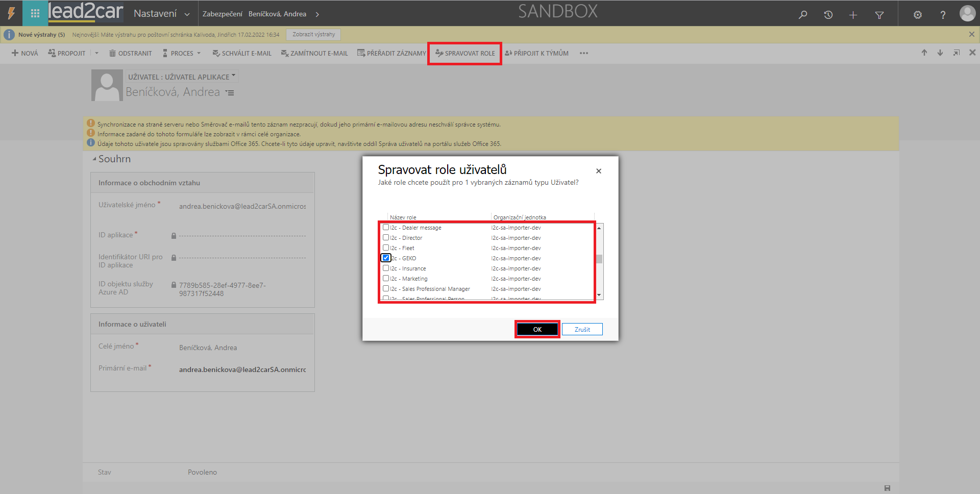Click the user profile avatar
Viewport: 980px width, 494px height.
(967, 14)
